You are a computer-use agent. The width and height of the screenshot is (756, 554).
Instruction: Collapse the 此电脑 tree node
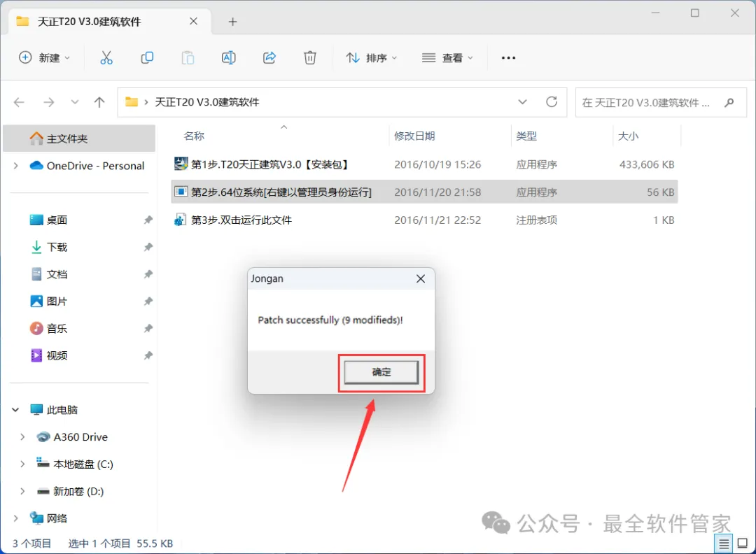pyautogui.click(x=15, y=410)
